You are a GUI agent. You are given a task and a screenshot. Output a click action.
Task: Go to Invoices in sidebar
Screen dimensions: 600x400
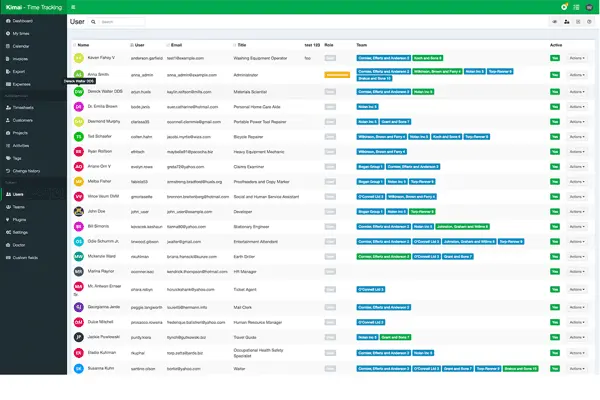point(22,59)
